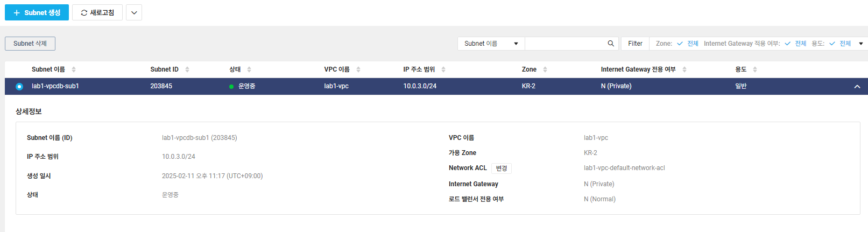Collapse the lab1-vpcdb-sub1 detail row

point(857,87)
